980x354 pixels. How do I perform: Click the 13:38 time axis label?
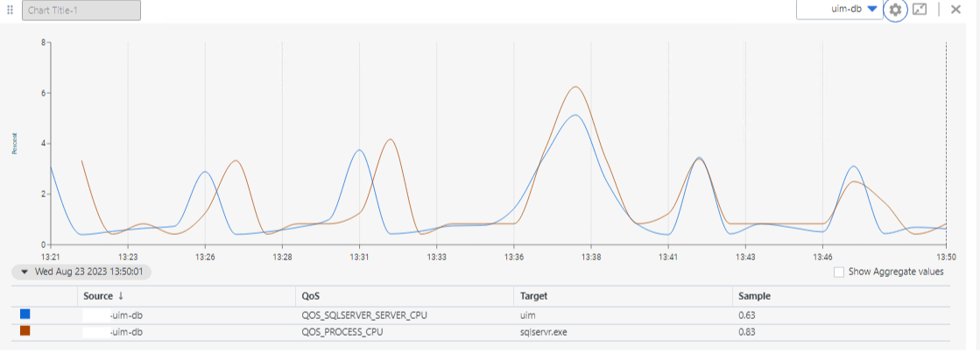click(590, 257)
